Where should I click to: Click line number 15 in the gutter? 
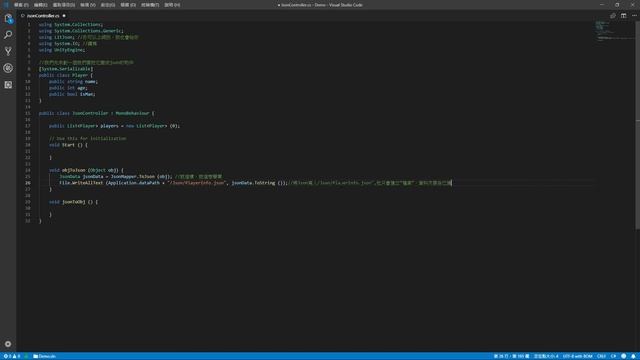coord(27,113)
